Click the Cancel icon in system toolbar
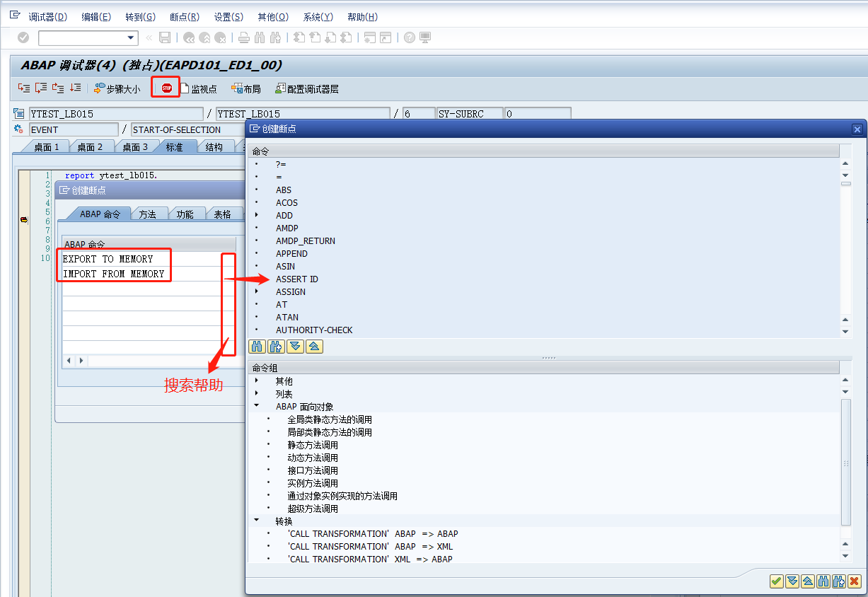This screenshot has height=597, width=868. point(221,38)
